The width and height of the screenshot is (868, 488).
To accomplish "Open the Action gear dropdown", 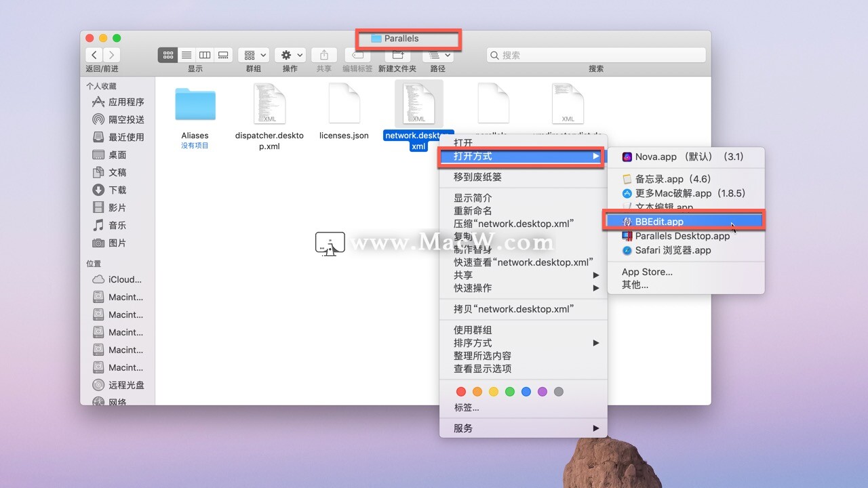I will (290, 55).
